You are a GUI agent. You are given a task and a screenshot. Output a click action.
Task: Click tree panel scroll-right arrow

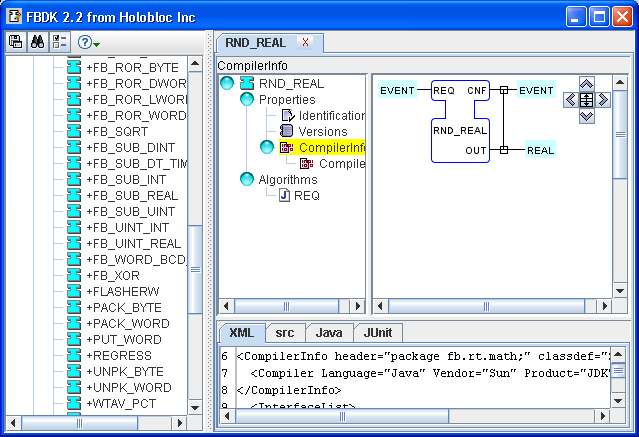(358, 306)
